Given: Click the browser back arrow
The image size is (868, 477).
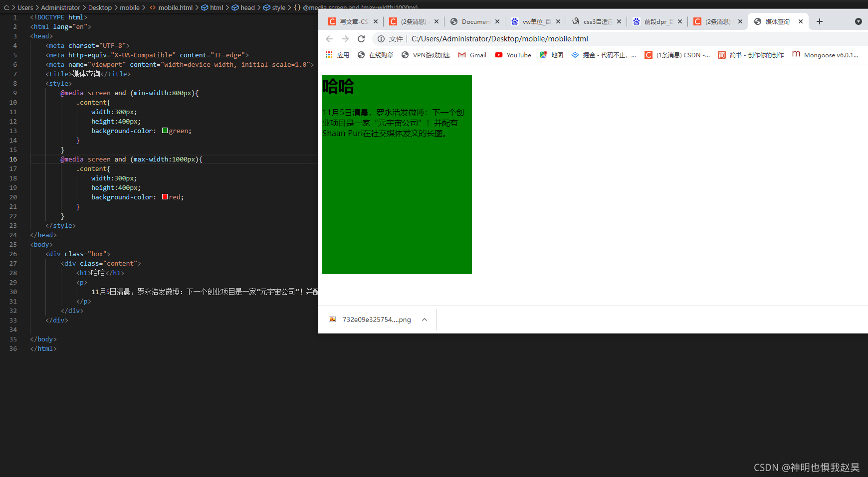Looking at the screenshot, I should coord(329,39).
